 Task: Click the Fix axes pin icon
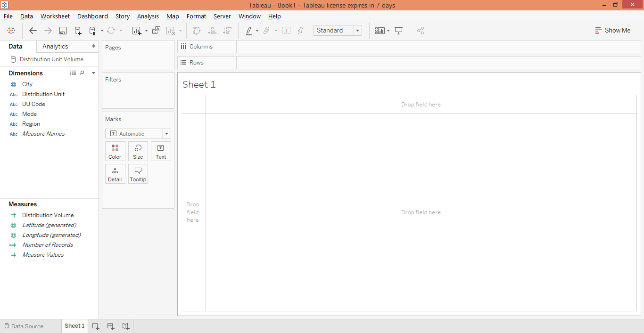pyautogui.click(x=300, y=31)
